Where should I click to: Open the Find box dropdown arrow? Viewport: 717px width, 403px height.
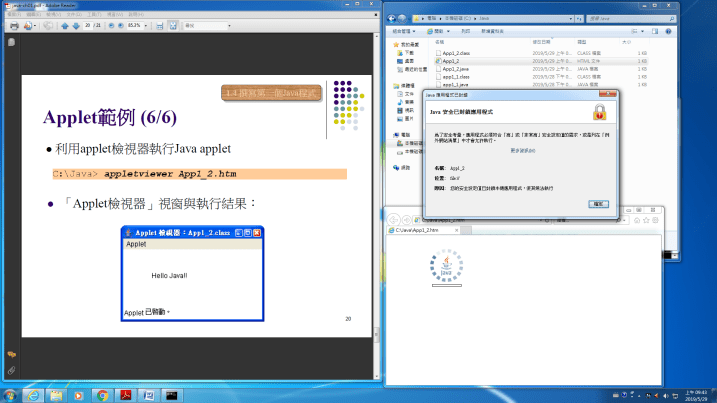pyautogui.click(x=229, y=25)
